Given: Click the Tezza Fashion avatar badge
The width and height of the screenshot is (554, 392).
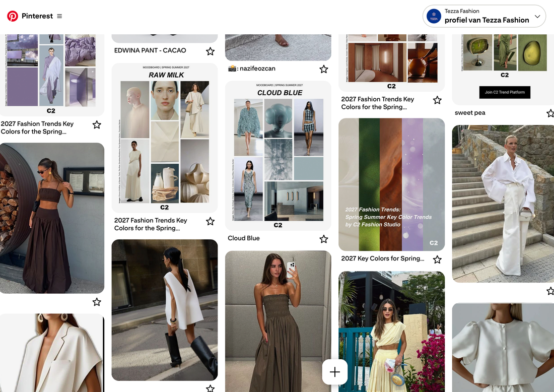Looking at the screenshot, I should click(433, 16).
